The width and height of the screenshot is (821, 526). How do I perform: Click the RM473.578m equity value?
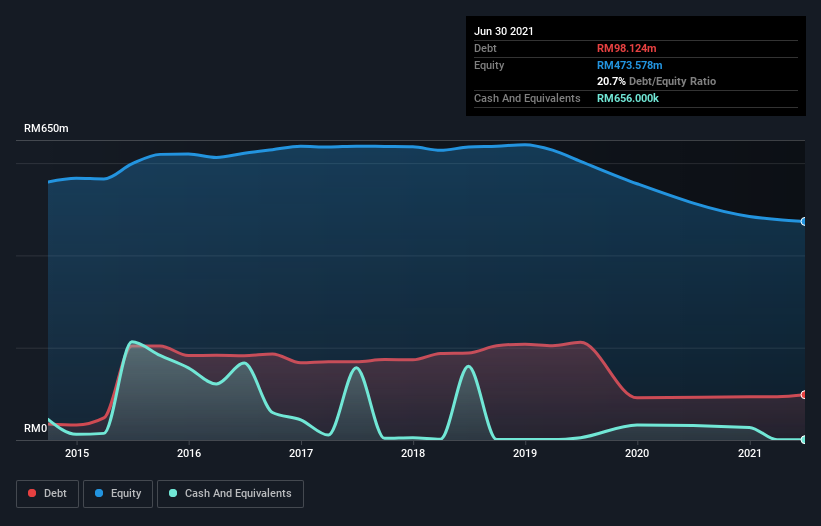coord(629,65)
